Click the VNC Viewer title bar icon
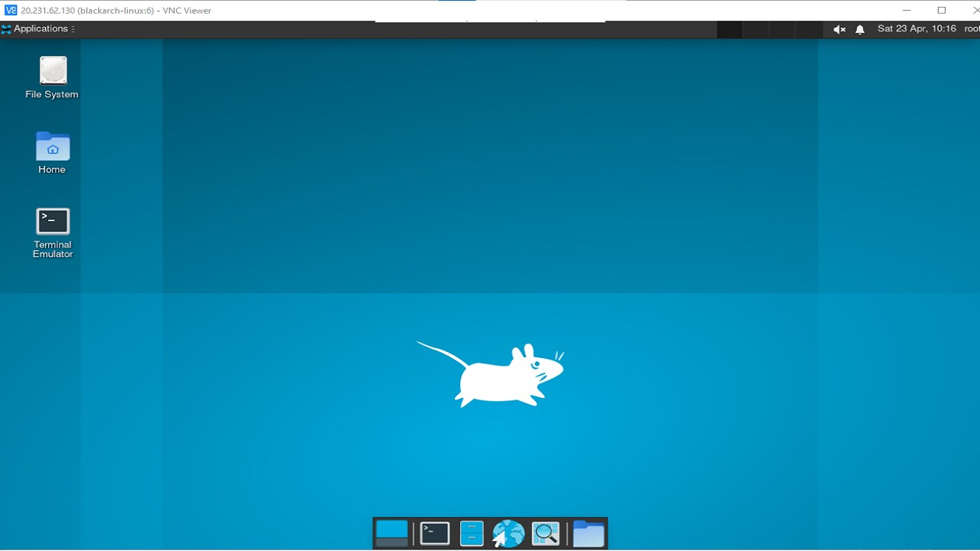The height and width of the screenshot is (551, 980). (11, 10)
